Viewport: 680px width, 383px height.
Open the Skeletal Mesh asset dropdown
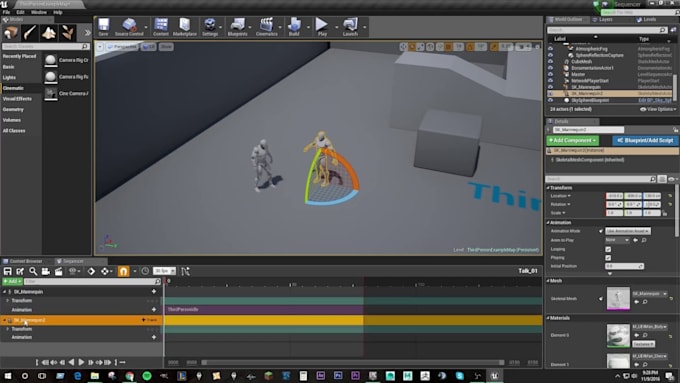point(649,294)
